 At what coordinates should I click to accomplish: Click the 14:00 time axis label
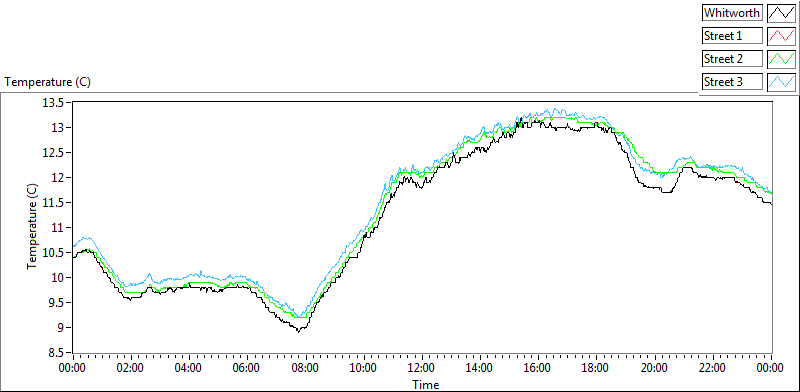[x=481, y=368]
